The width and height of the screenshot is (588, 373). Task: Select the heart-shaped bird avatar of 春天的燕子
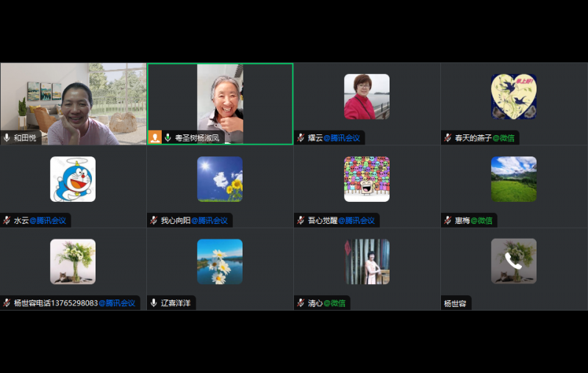(514, 96)
